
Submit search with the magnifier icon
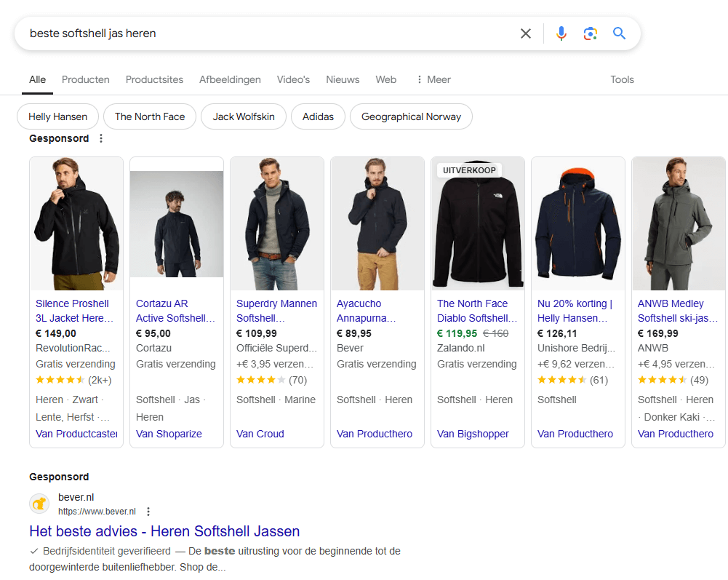point(620,33)
